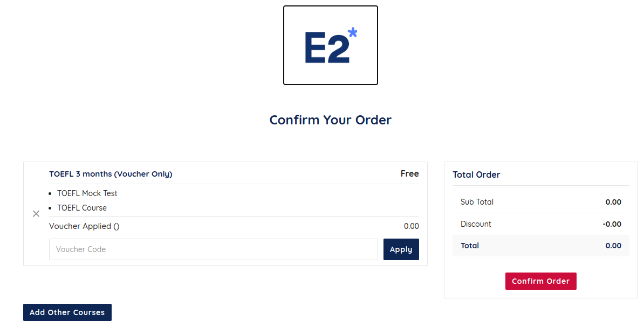Select the TOEFL Mock Test list item

(x=86, y=193)
